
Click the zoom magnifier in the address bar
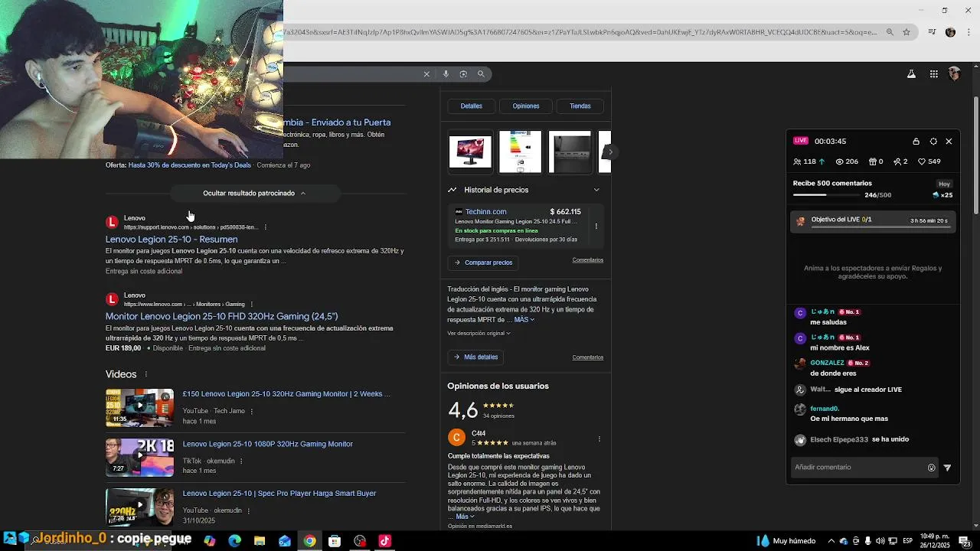click(890, 32)
